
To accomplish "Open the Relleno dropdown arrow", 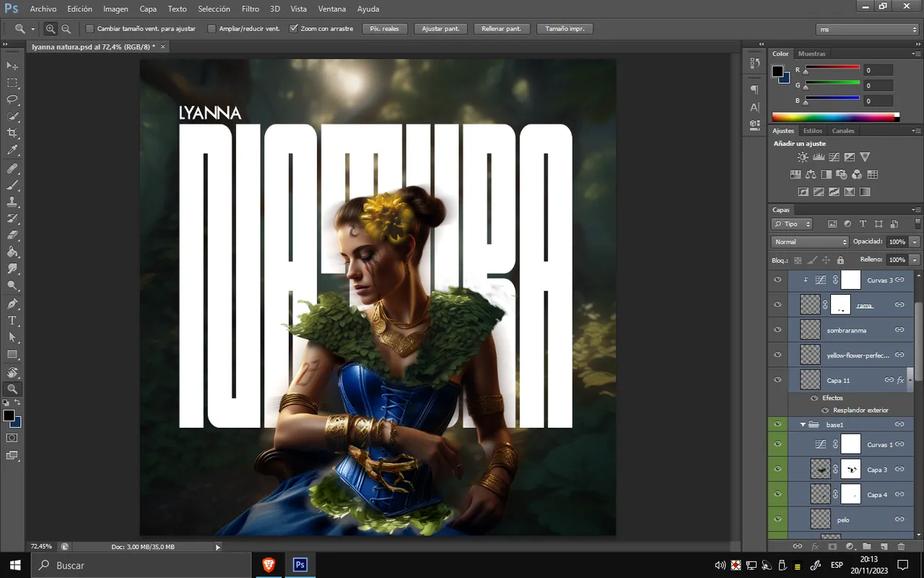I will tap(915, 259).
